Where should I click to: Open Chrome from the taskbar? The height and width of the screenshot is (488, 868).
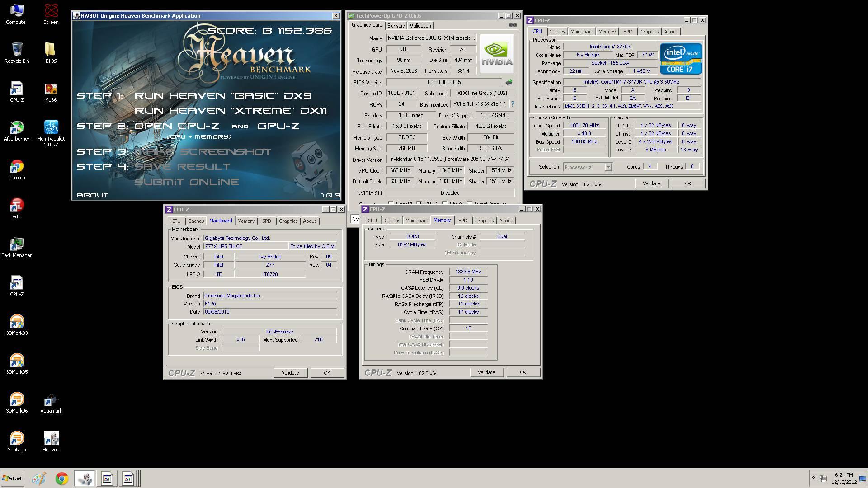click(x=62, y=479)
